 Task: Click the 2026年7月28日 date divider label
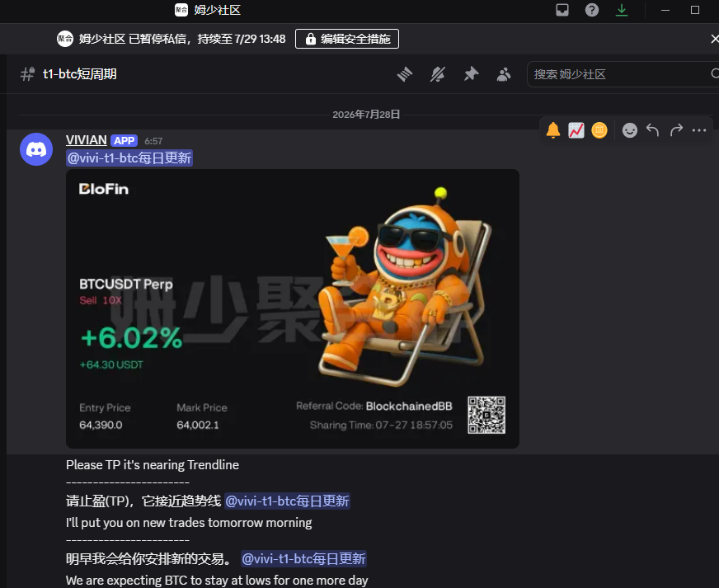pyautogui.click(x=366, y=115)
